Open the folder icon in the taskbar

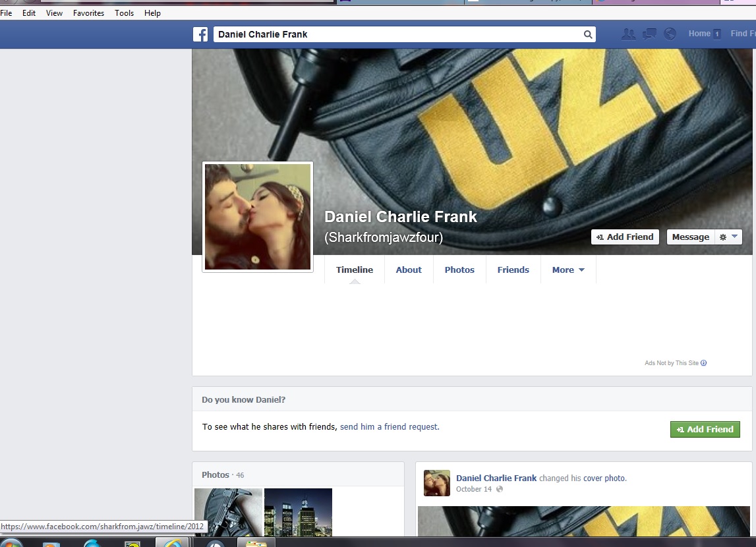256,543
